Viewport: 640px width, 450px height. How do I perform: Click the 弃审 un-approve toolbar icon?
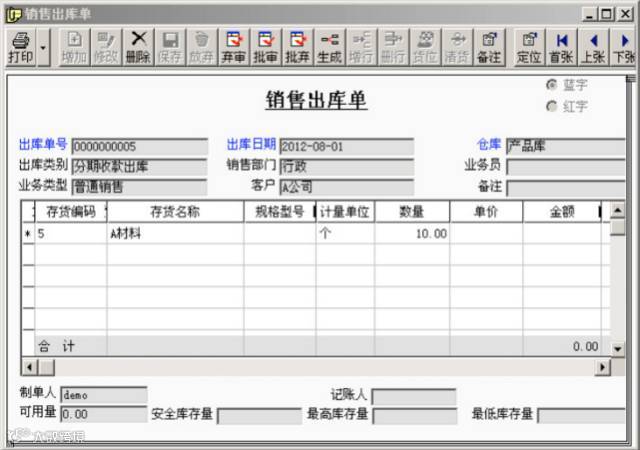tap(234, 47)
